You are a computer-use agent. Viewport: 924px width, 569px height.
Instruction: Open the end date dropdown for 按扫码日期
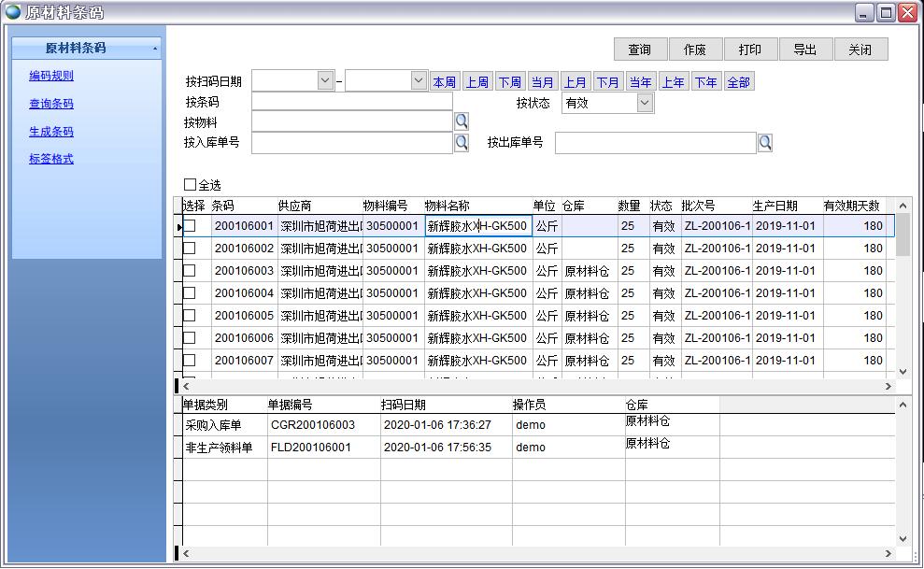point(419,81)
